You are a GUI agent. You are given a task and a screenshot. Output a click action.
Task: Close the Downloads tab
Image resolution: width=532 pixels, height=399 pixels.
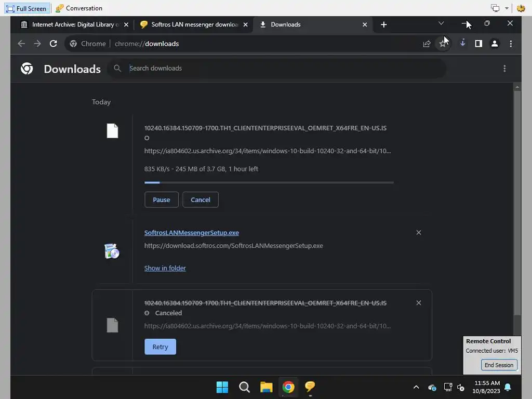tap(365, 24)
